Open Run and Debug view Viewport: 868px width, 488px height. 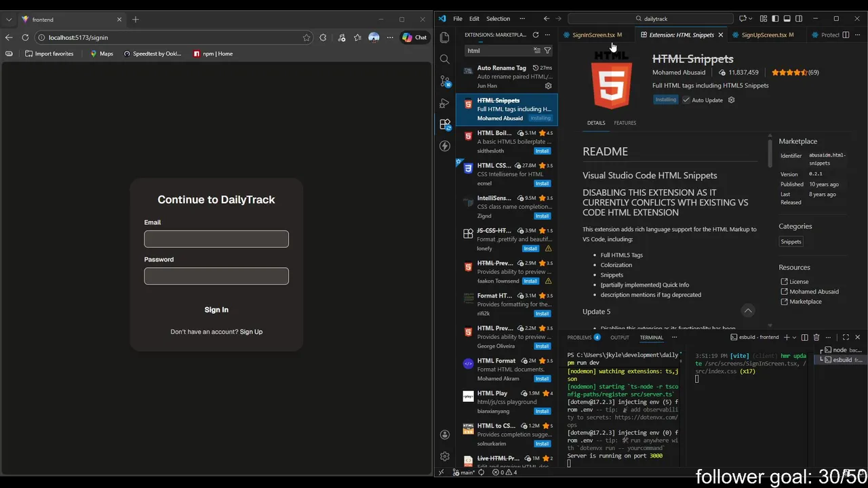coord(445,103)
